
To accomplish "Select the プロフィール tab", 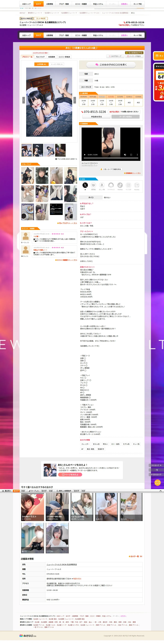I will click(x=27, y=57).
